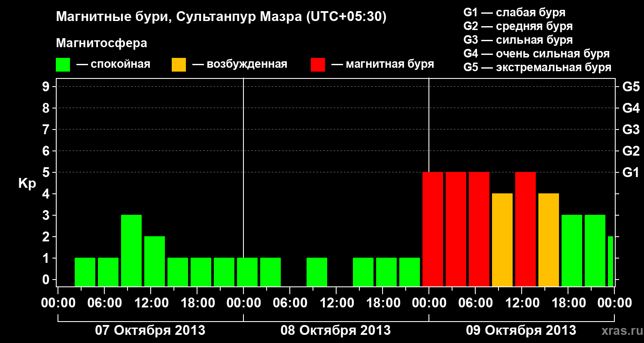Select the 'G4 — очень сильная буря' line
The width and height of the screenshot is (644, 343).
click(537, 54)
